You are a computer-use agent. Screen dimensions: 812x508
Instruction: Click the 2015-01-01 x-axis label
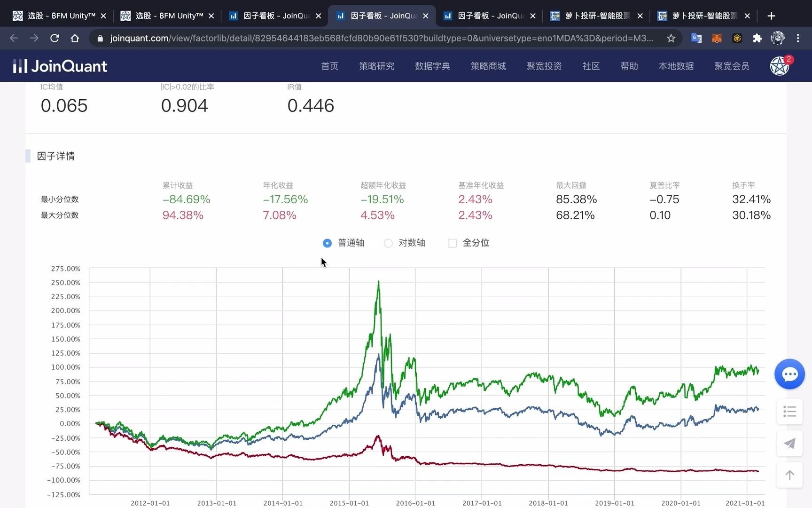tap(349, 503)
